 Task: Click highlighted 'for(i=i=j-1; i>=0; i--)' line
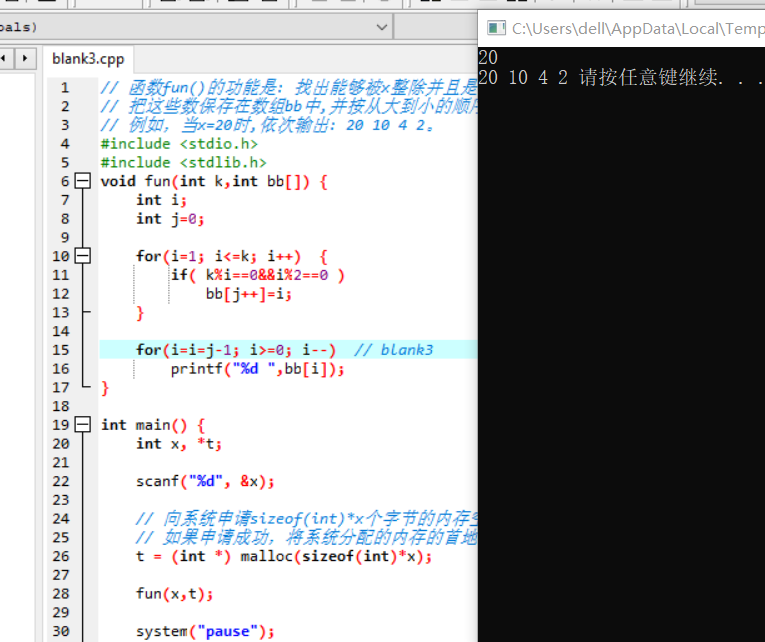(236, 350)
